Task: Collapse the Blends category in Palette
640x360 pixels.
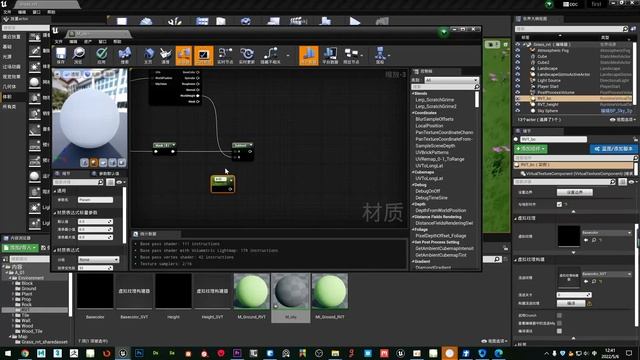Action: [413, 93]
